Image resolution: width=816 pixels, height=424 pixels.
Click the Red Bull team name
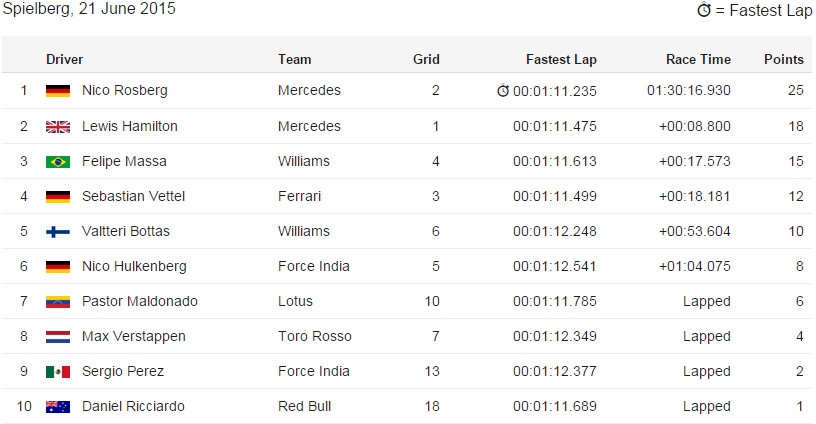(304, 406)
